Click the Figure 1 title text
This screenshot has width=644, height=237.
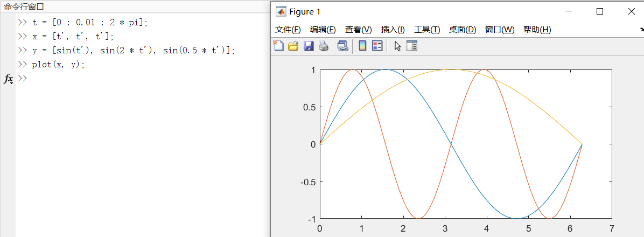(305, 12)
